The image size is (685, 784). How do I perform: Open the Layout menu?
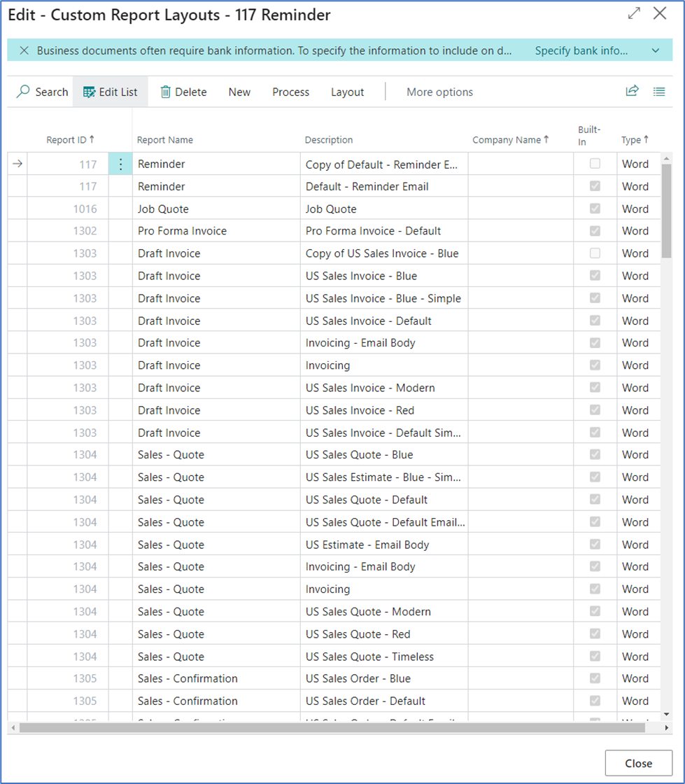click(347, 92)
